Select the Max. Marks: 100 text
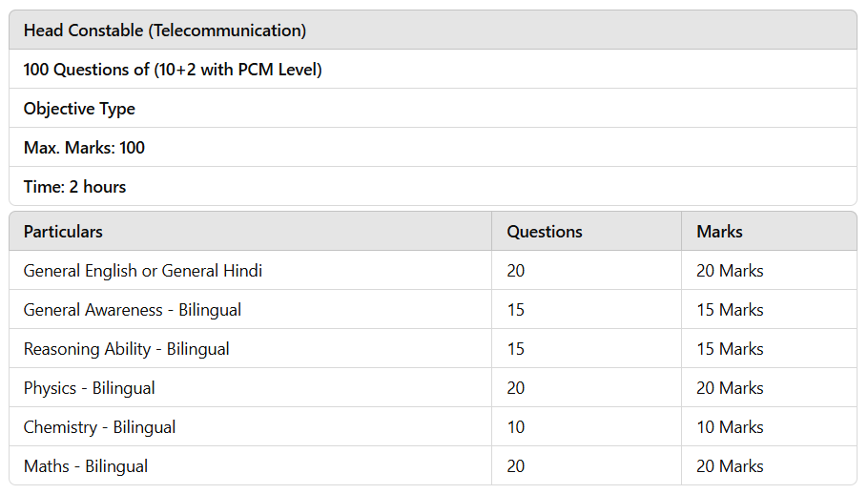Screen dimensions: 868x494 coord(84,148)
